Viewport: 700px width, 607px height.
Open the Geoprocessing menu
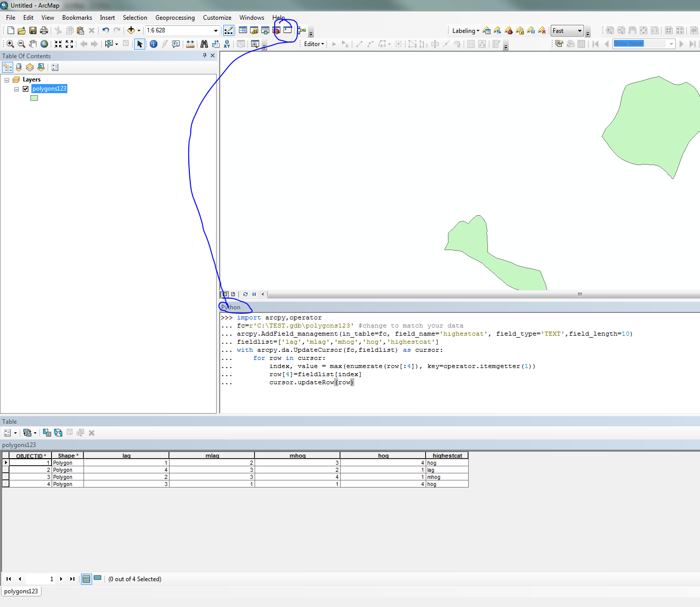coord(175,18)
